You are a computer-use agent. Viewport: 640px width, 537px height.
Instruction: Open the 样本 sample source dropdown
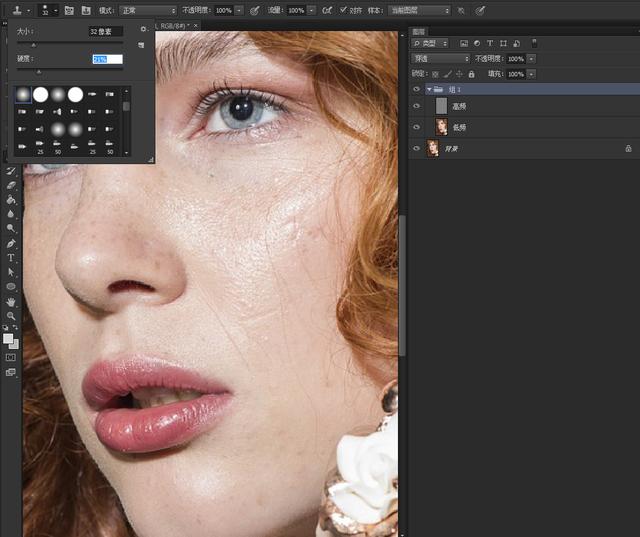click(418, 10)
